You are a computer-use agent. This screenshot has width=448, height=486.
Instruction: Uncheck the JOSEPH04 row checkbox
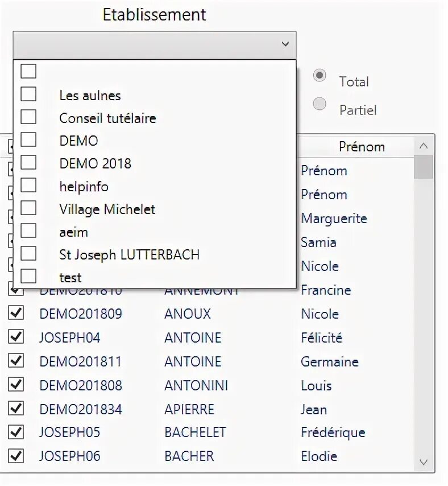click(x=16, y=337)
